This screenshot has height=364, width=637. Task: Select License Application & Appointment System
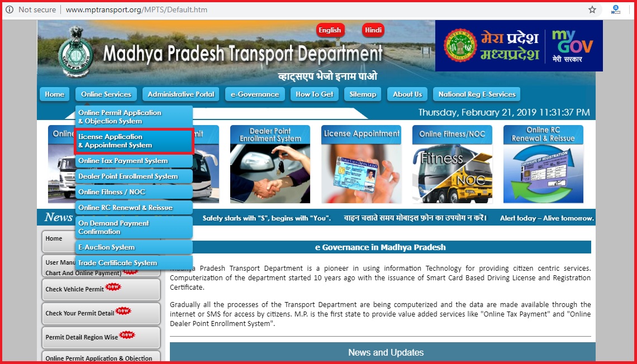point(134,141)
